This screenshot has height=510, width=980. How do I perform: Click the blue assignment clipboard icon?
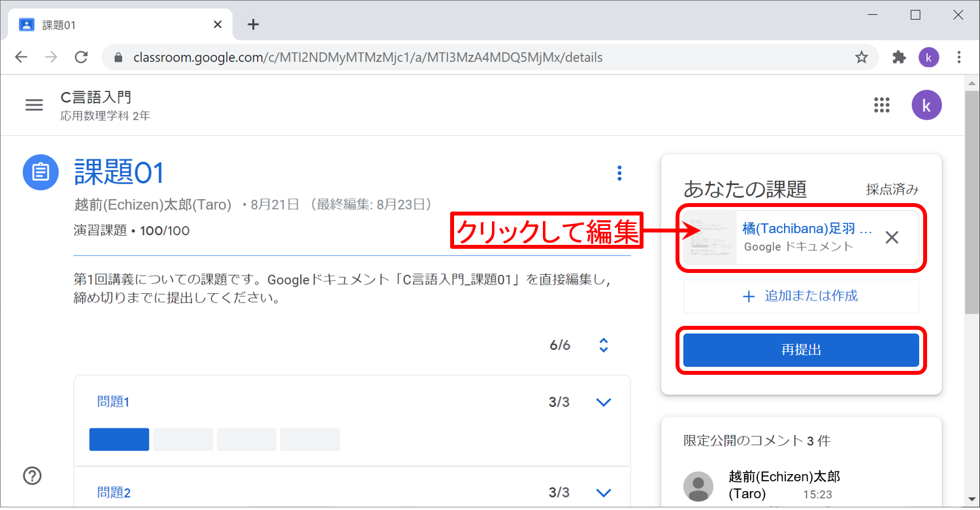[41, 172]
